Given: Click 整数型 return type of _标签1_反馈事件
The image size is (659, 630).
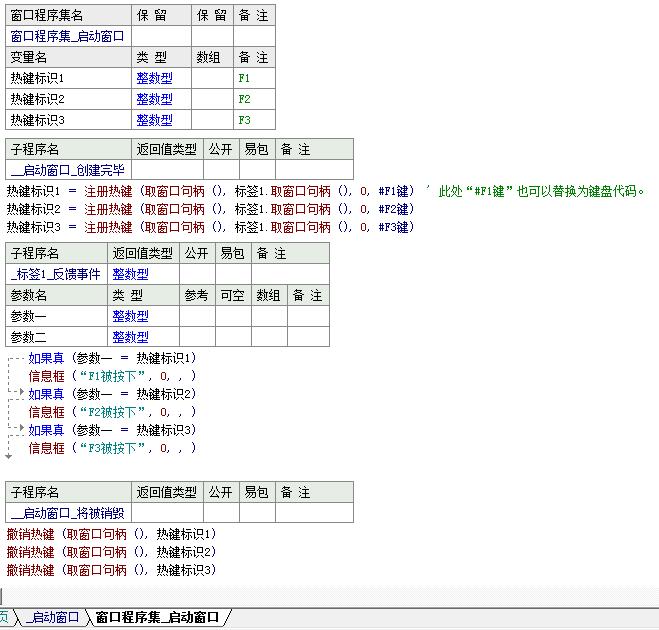Looking at the screenshot, I should (130, 274).
